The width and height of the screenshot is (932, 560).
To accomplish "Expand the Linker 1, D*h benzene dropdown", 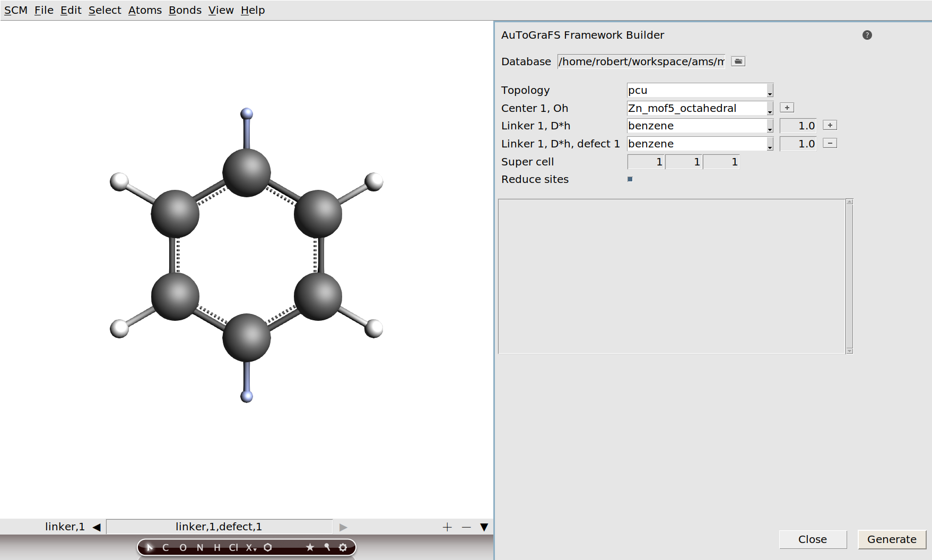I will [x=770, y=126].
